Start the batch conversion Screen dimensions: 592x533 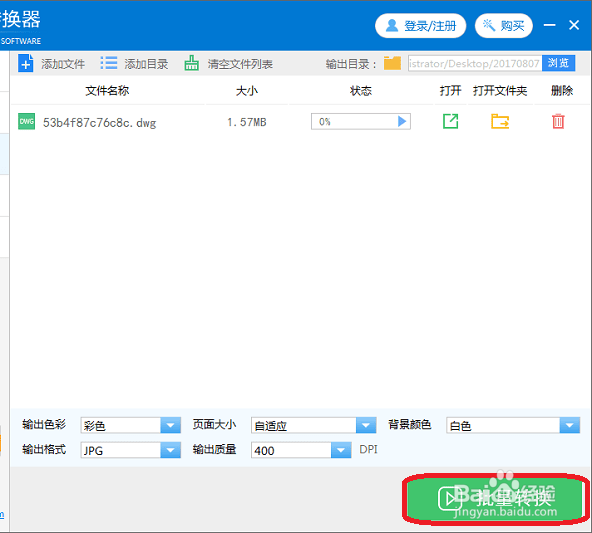(495, 499)
